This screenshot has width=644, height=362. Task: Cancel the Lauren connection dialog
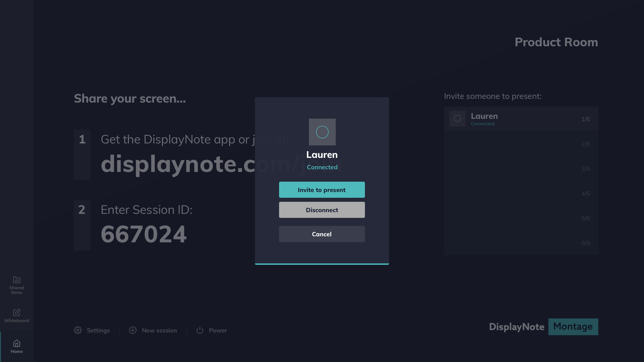click(x=322, y=234)
